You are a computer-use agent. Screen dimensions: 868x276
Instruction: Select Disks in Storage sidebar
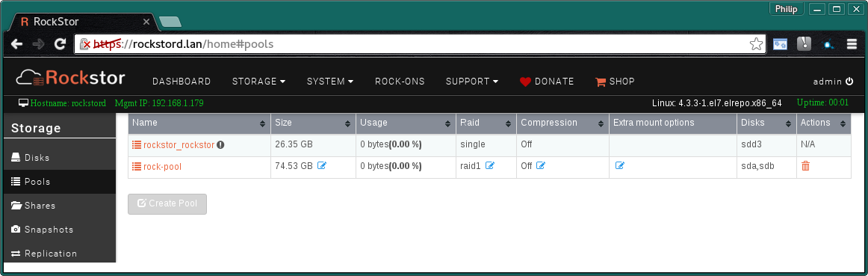(x=60, y=158)
